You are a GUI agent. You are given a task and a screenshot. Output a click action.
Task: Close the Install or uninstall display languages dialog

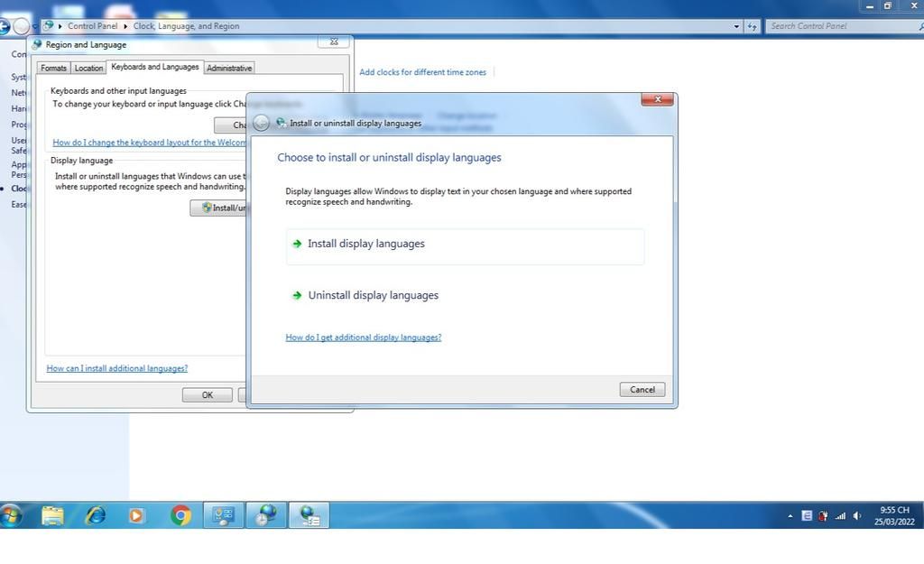(x=657, y=99)
